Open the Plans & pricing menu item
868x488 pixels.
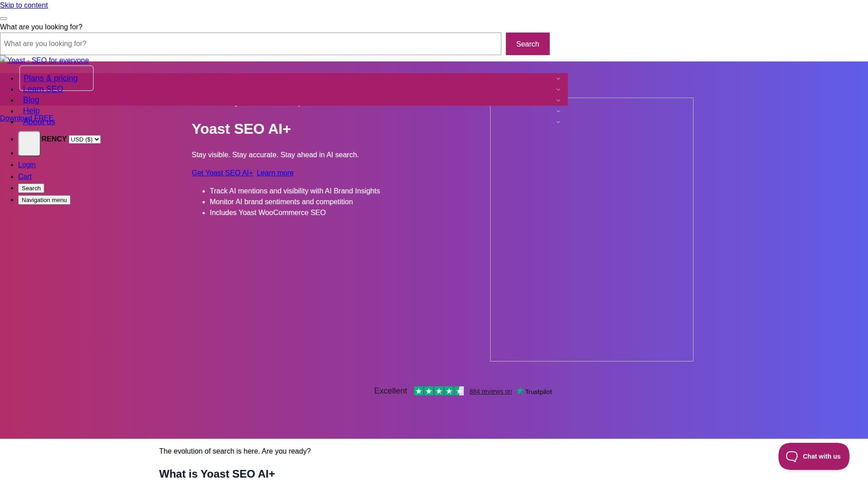[50, 78]
